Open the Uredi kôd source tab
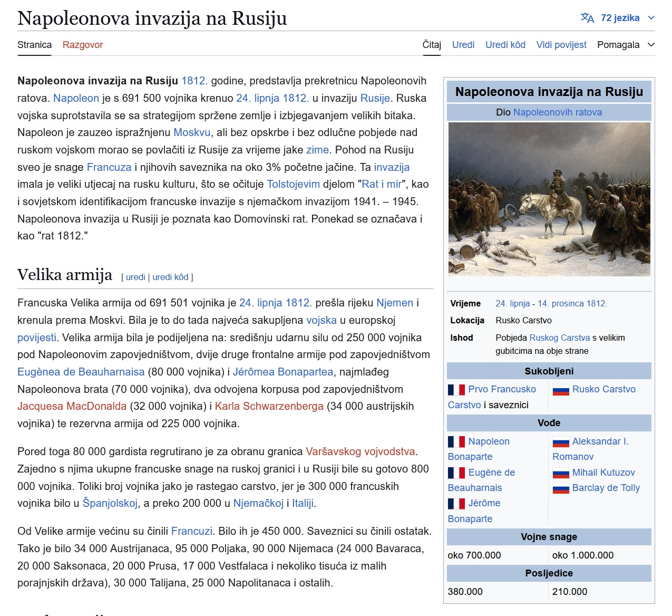672x616 pixels. tap(505, 45)
